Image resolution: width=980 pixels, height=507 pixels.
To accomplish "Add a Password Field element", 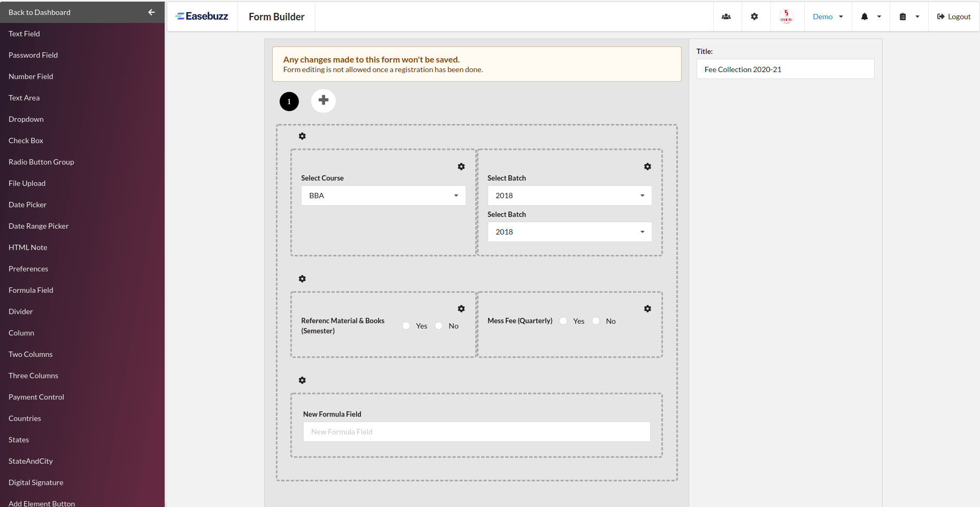I will point(82,55).
